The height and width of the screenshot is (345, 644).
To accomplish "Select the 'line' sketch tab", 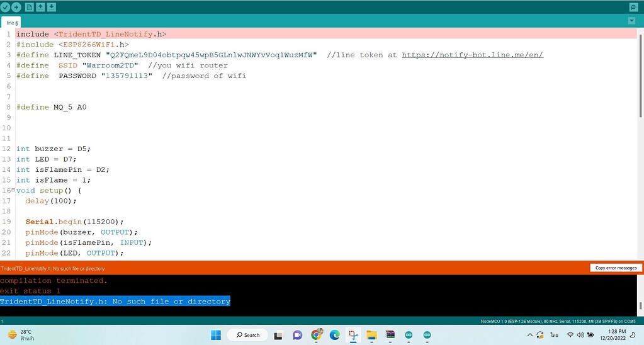I will click(x=12, y=23).
